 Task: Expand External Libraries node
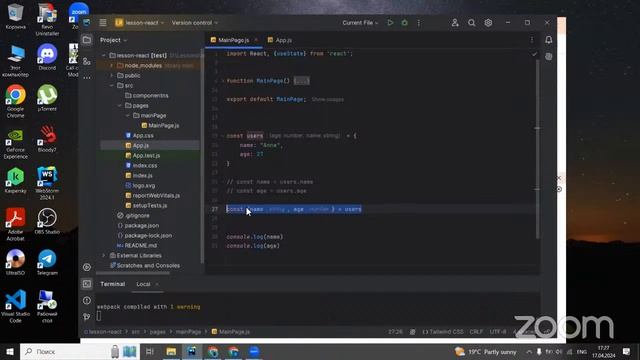104,256
